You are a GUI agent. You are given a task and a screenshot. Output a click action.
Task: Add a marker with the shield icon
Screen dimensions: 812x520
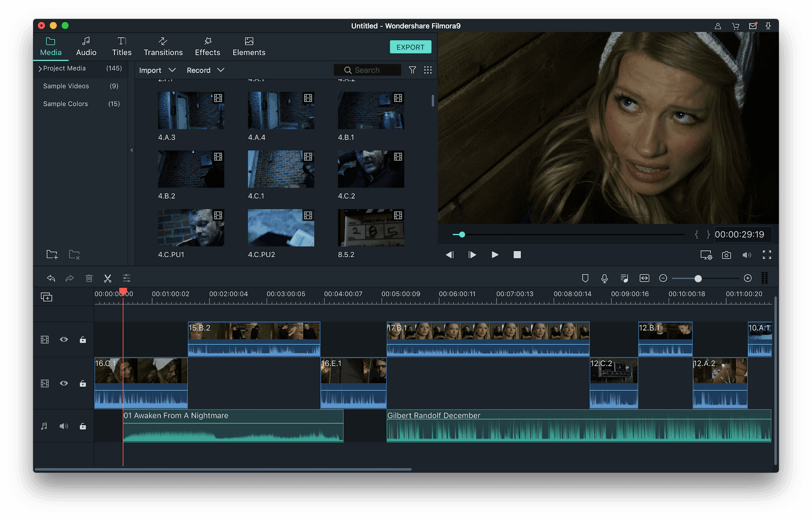click(x=585, y=278)
